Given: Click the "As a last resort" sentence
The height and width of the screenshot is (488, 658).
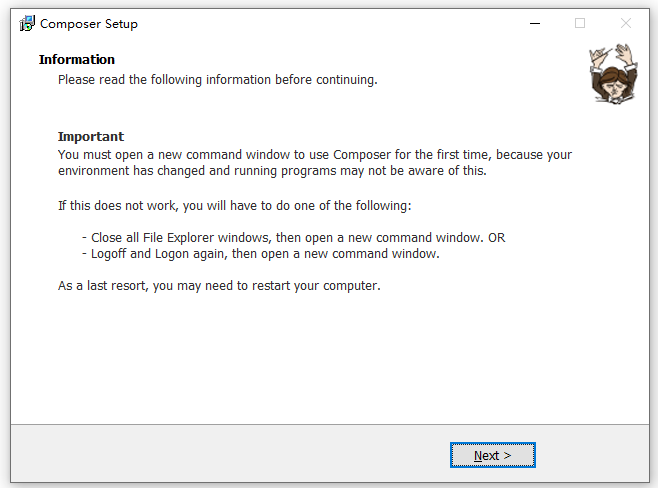Looking at the screenshot, I should [219, 286].
